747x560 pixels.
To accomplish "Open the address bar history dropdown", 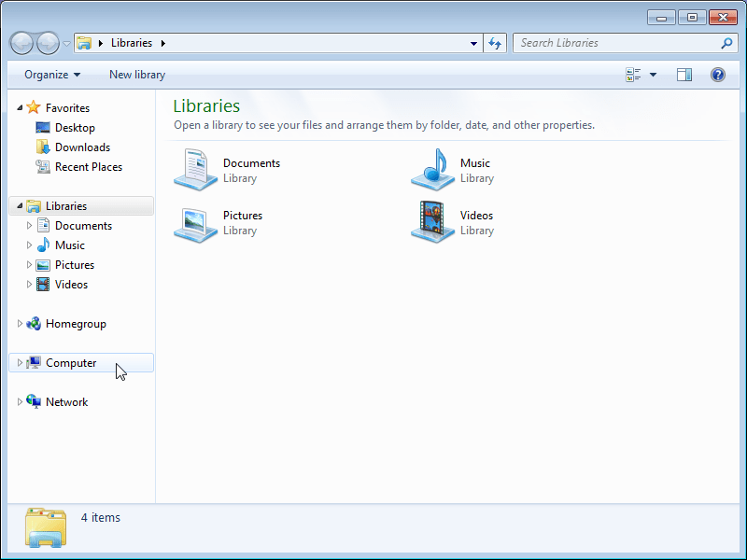I will (473, 43).
